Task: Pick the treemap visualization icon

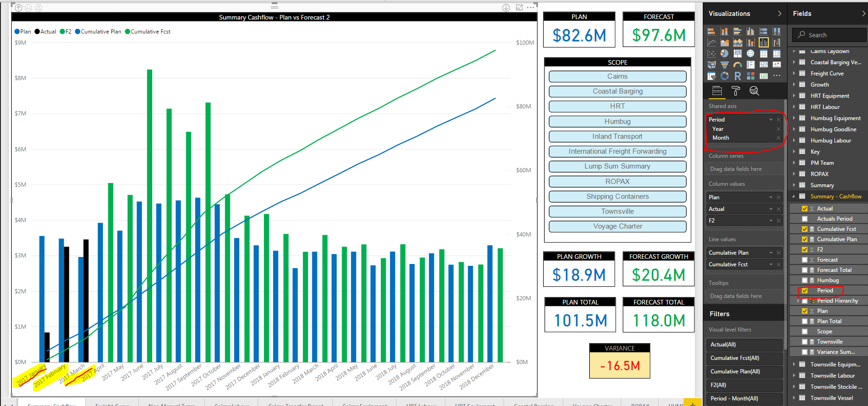Action: tap(738, 54)
